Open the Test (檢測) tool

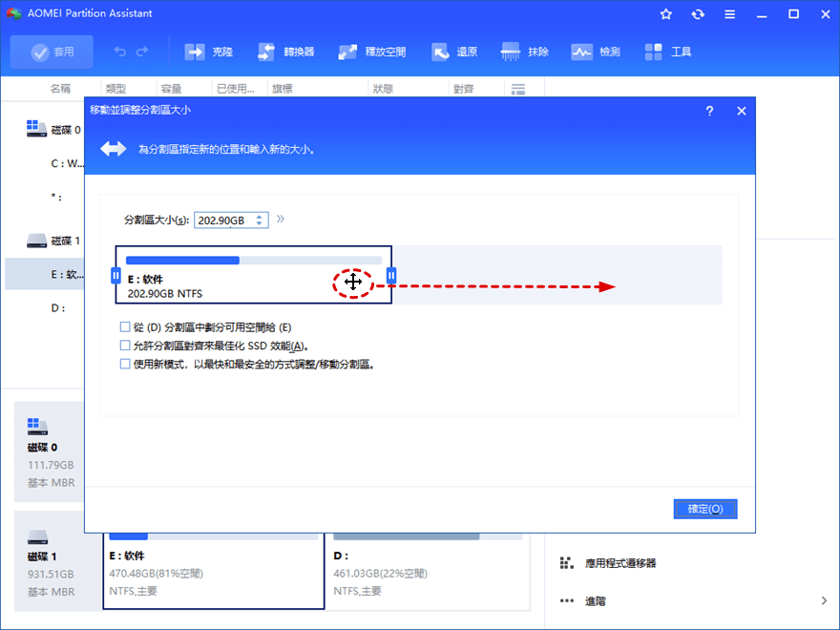click(x=596, y=52)
